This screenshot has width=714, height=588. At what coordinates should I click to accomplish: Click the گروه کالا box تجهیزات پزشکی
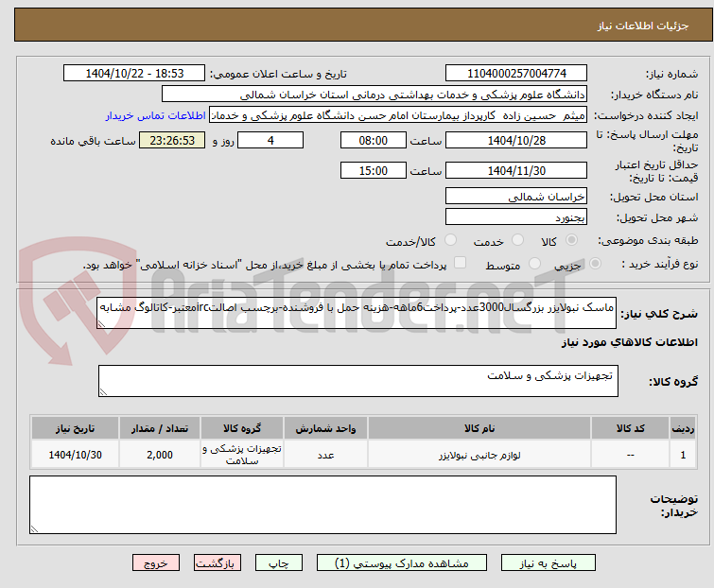coord(358,381)
